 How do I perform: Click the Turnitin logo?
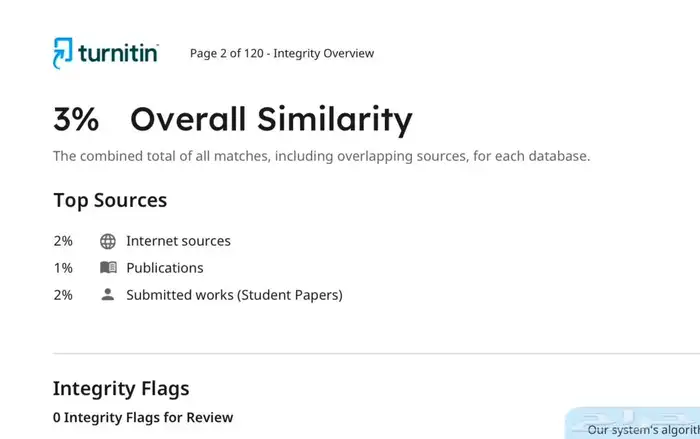[x=106, y=53]
